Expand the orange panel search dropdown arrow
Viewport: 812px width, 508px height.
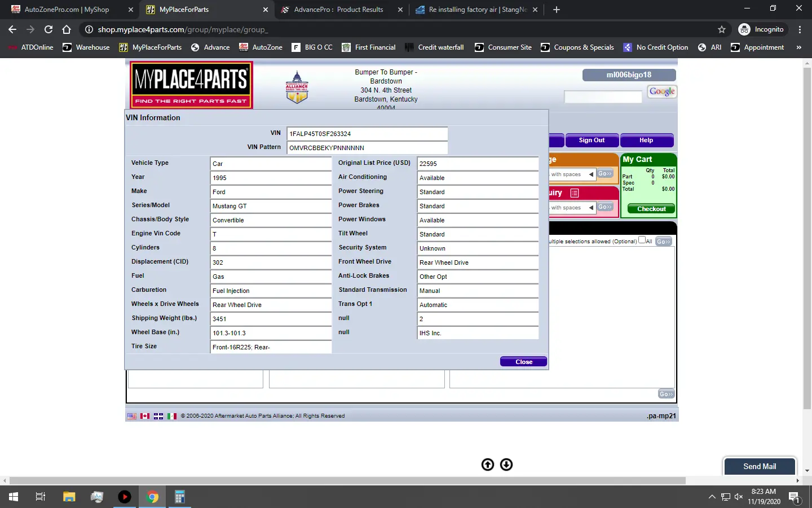(x=592, y=174)
